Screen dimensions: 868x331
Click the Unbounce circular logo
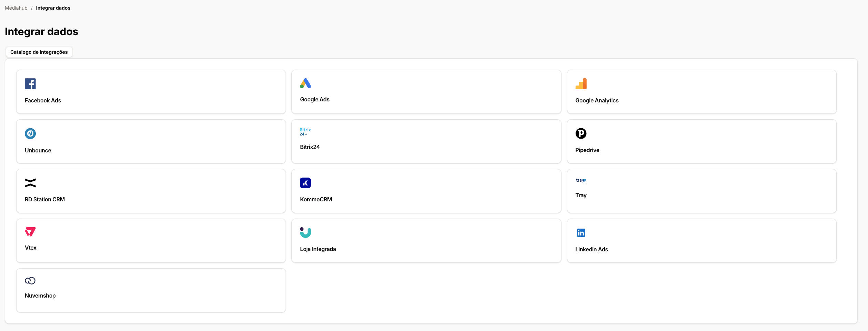[x=30, y=133]
